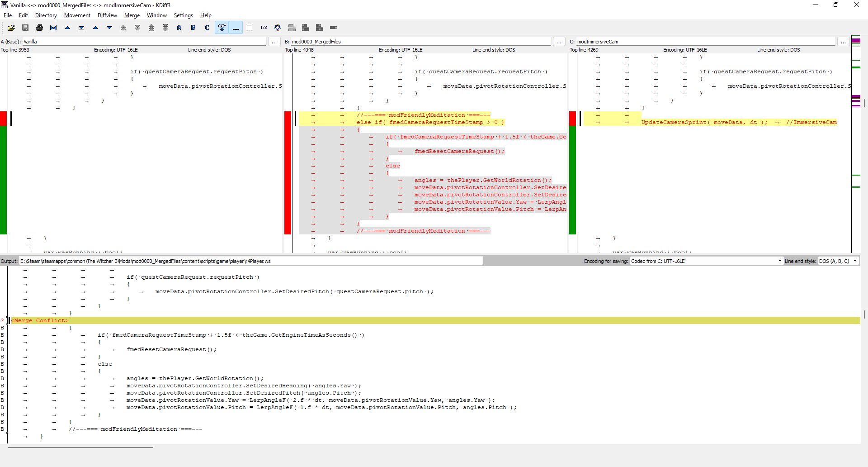
Task: Click output pane horizontal scrollbar
Action: [x=80, y=447]
